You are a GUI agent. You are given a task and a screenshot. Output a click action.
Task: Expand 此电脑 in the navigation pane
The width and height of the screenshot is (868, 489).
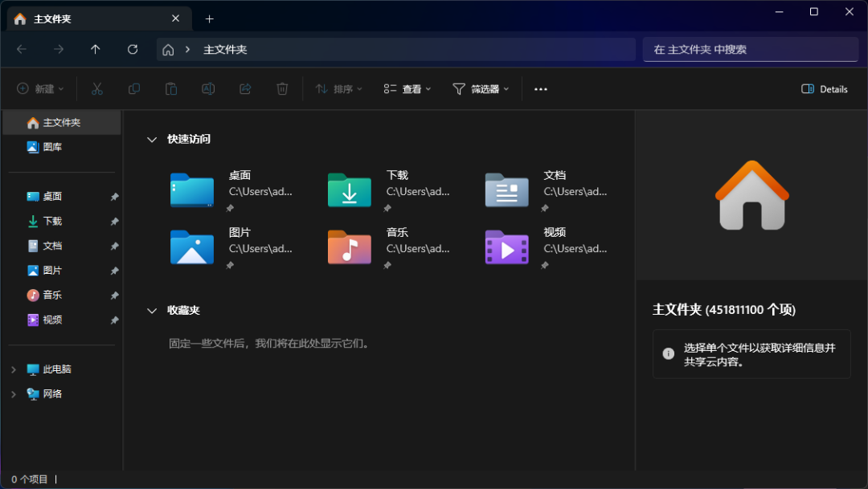14,369
